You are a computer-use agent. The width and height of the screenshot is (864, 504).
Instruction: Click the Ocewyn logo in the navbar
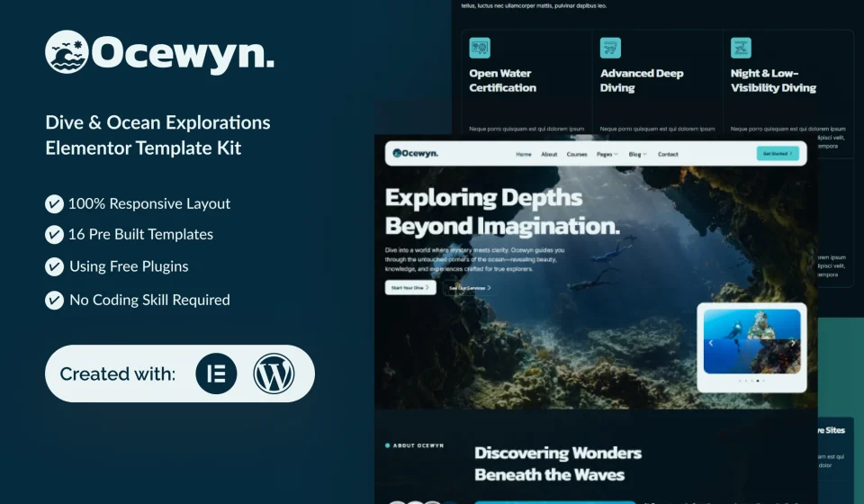point(415,153)
